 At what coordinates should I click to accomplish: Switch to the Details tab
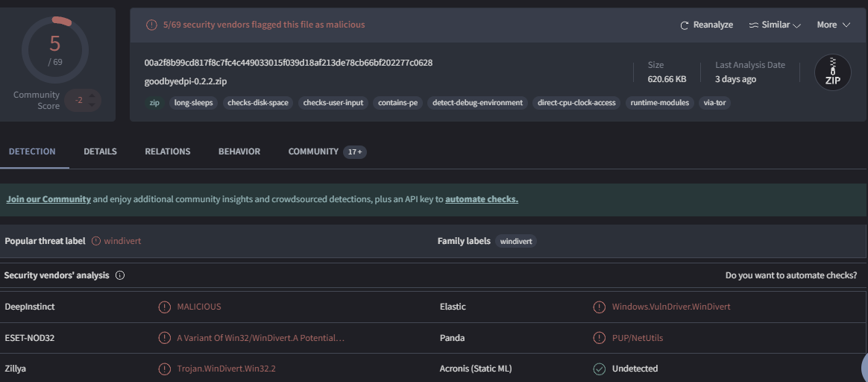[100, 151]
